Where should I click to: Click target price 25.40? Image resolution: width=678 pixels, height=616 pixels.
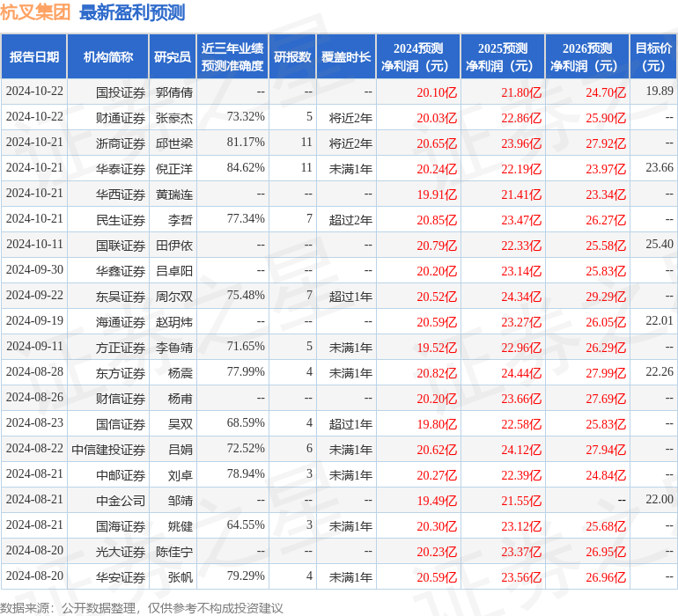tap(660, 244)
